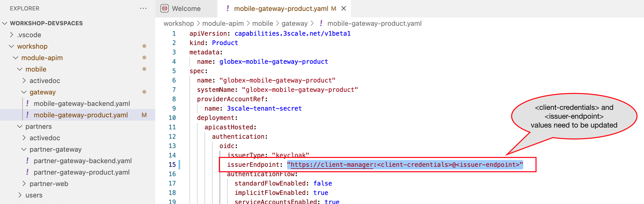Click line number 1 in gutter
The height and width of the screenshot is (204, 644).
tap(174, 33)
